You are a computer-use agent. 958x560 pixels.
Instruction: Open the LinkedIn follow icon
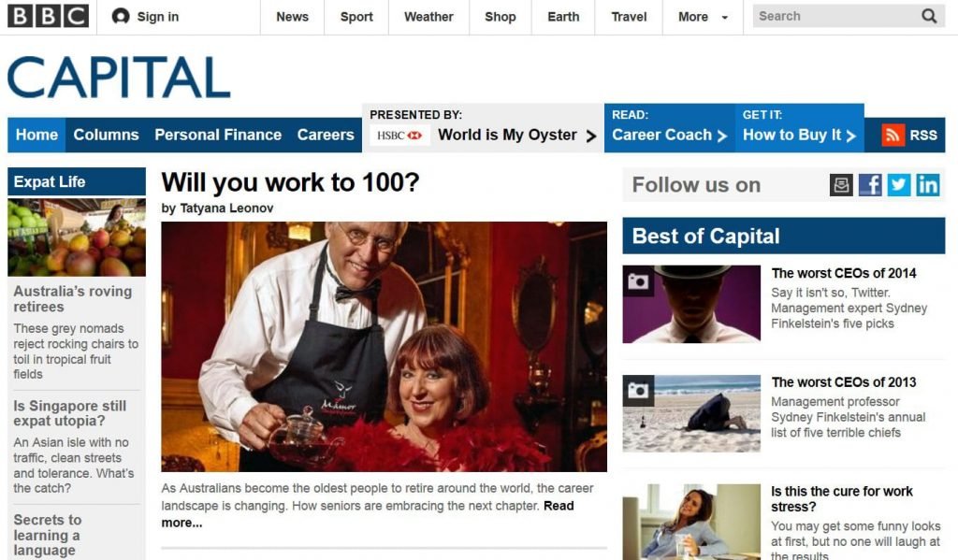[927, 184]
